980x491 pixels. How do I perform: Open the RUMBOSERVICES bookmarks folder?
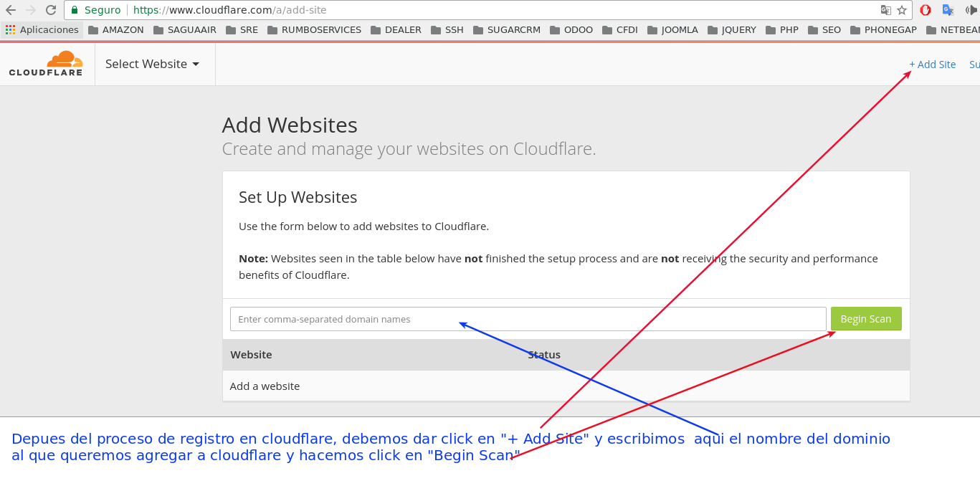click(314, 30)
